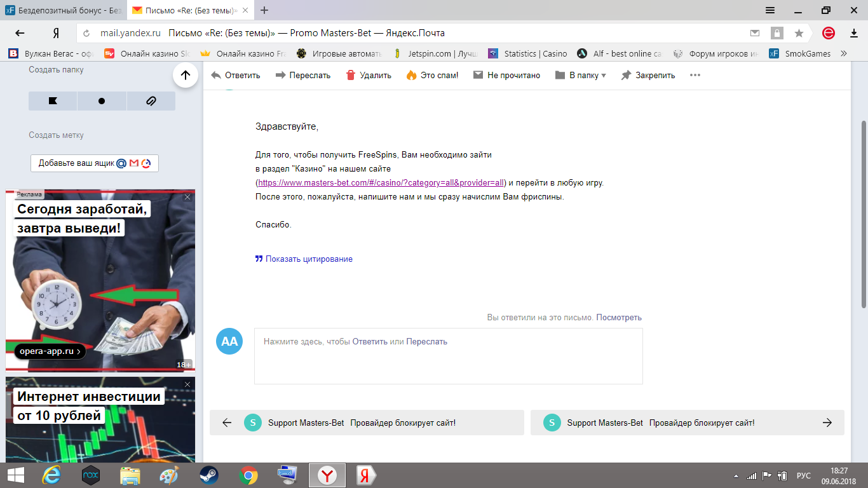Go to next message with the right arrow

coord(827,423)
